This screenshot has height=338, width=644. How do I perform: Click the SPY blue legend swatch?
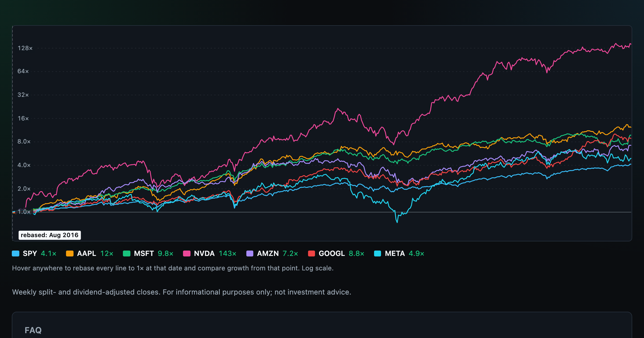pos(16,253)
